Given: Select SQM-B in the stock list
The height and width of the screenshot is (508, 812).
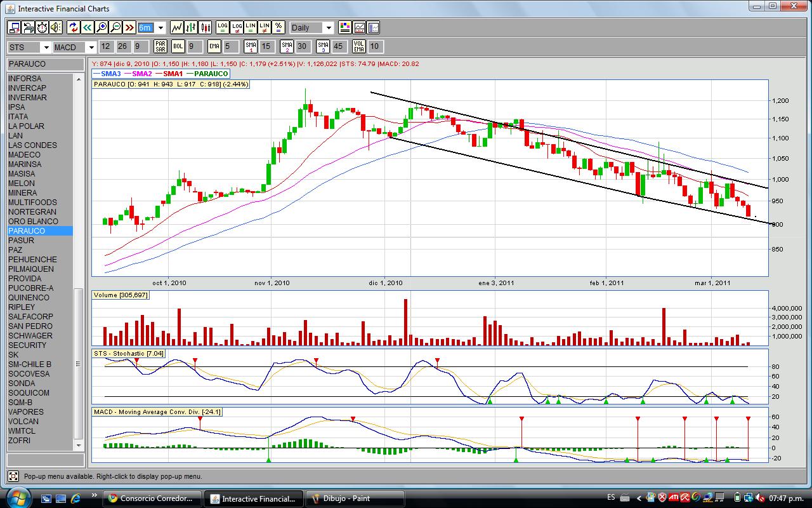Looking at the screenshot, I should click(x=40, y=403).
